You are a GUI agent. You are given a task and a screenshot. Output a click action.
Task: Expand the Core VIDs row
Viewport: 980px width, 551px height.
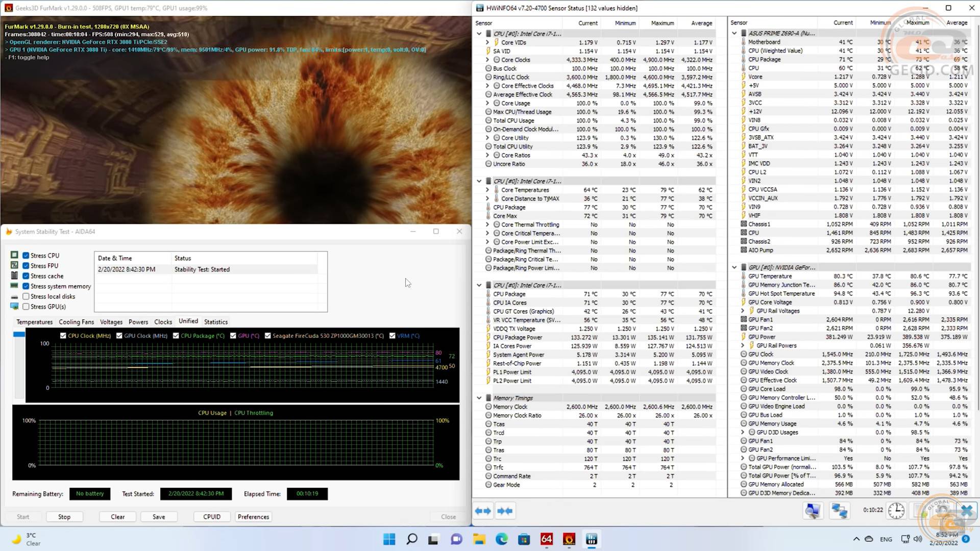[x=487, y=42]
